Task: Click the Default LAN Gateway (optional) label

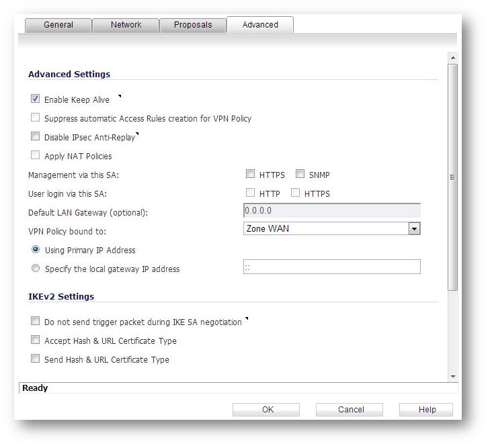Action: pos(88,213)
